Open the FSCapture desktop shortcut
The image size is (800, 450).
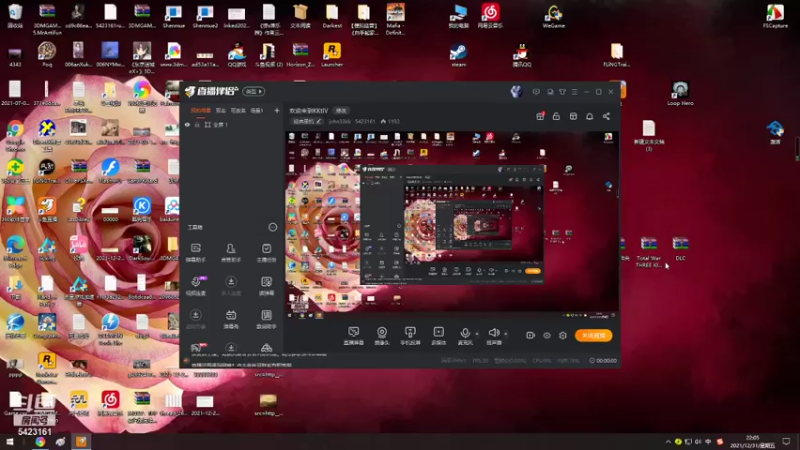(x=775, y=16)
